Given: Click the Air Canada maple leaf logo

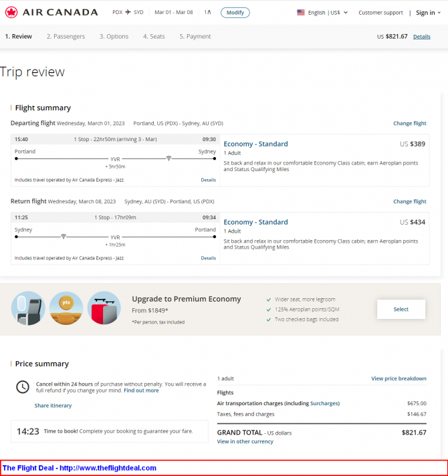Looking at the screenshot, I should (x=11, y=13).
